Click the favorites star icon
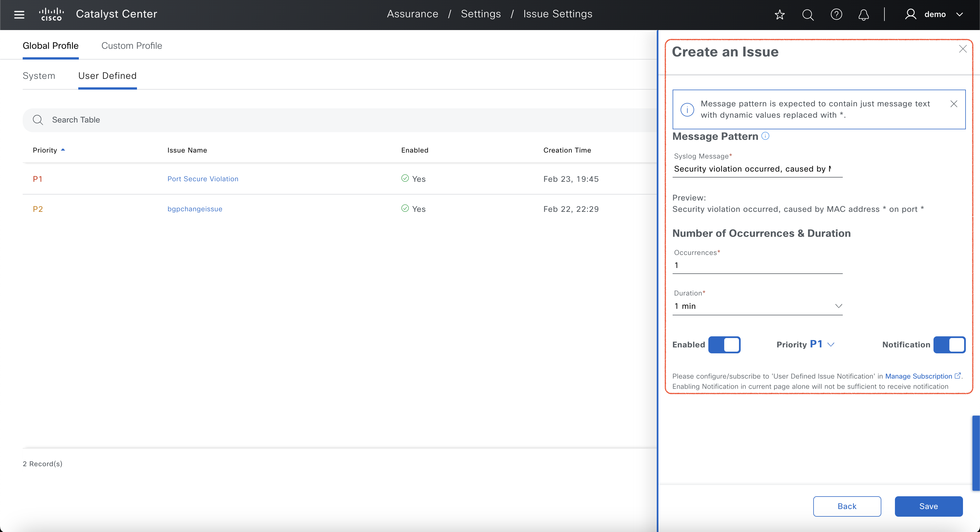The width and height of the screenshot is (980, 532). [780, 14]
